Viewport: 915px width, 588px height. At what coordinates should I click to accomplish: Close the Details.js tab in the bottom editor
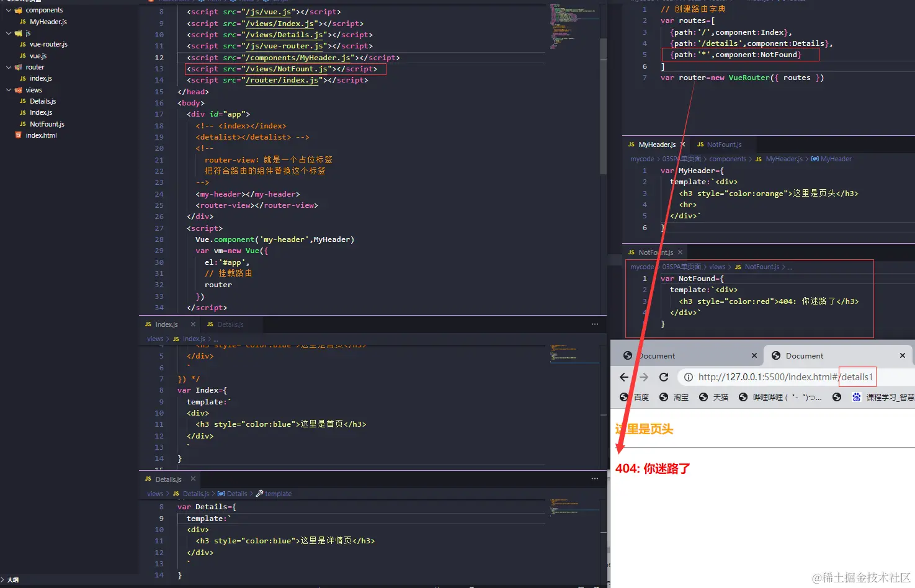(193, 479)
